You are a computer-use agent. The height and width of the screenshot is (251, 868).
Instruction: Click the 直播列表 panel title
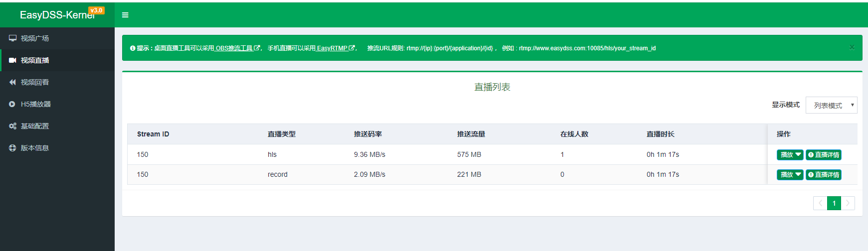pyautogui.click(x=492, y=87)
